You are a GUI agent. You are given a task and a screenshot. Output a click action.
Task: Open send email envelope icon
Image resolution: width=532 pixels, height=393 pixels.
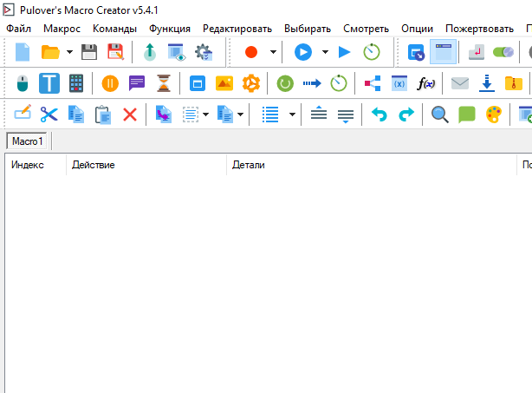click(460, 83)
